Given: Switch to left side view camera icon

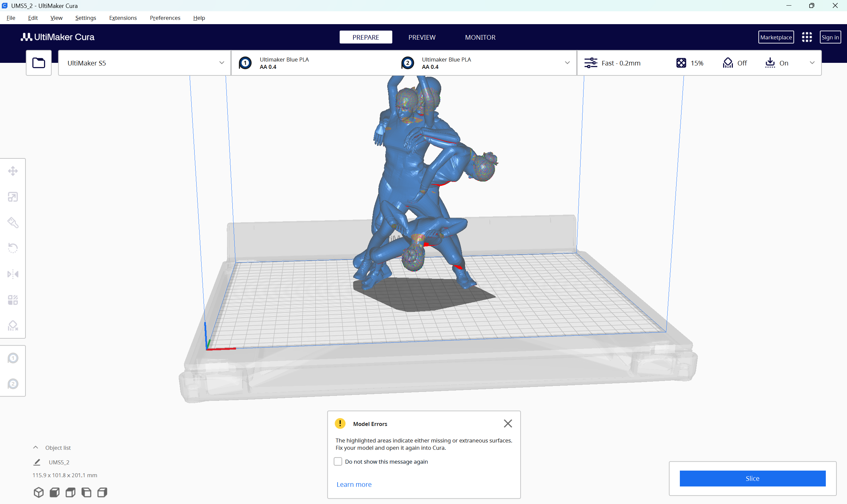Looking at the screenshot, I should 86,492.
